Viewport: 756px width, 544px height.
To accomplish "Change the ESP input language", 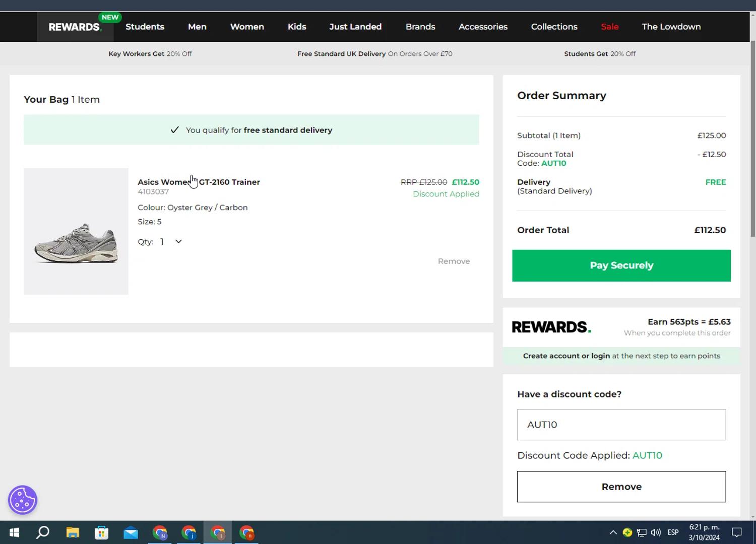I will (x=673, y=532).
